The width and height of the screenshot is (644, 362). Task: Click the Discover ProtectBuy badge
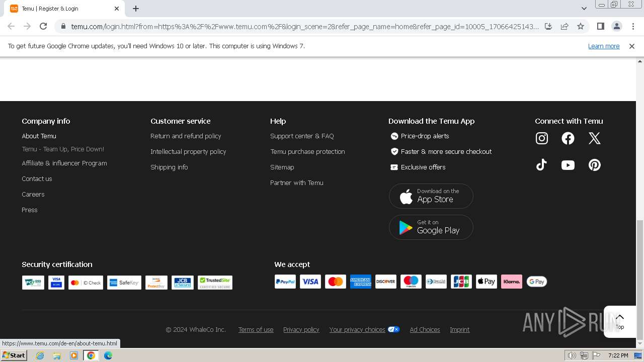click(156, 283)
